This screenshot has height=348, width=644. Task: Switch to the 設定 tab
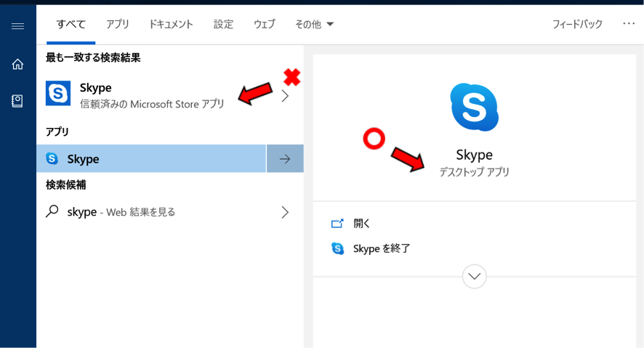click(223, 24)
